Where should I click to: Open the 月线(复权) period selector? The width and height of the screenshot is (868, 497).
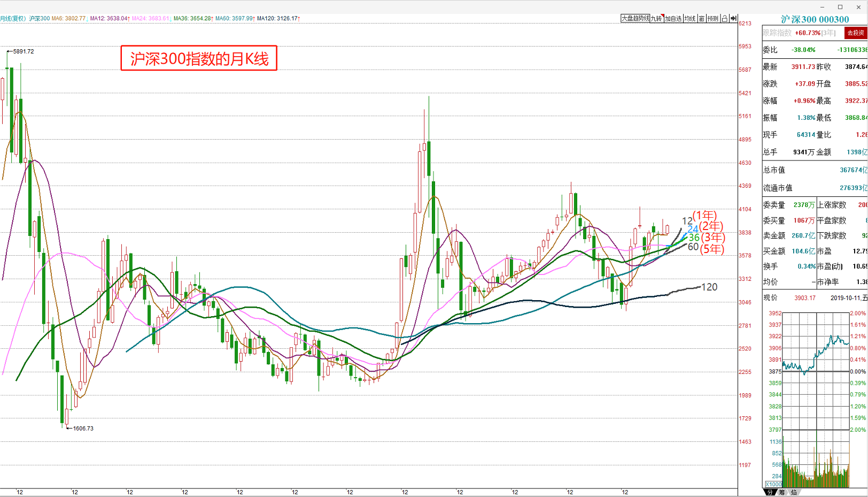[13, 19]
